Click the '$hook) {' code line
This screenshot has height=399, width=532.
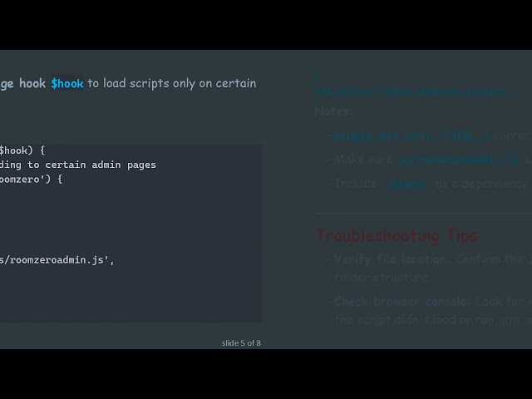[x=22, y=150]
